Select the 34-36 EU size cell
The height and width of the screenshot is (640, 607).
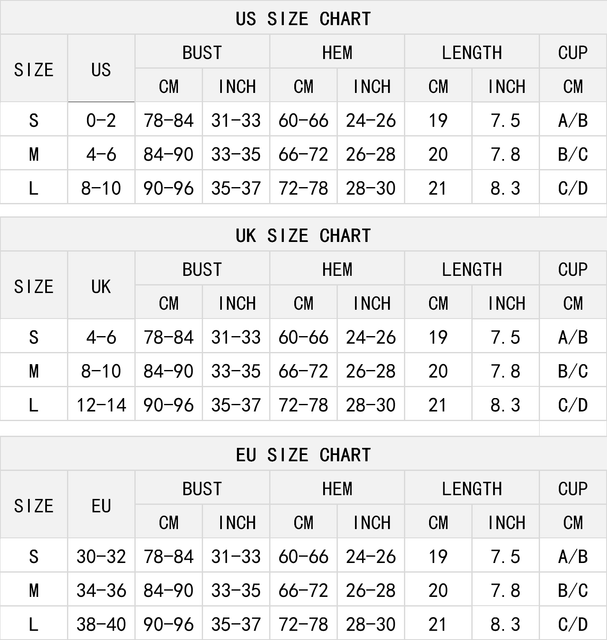coord(101,591)
